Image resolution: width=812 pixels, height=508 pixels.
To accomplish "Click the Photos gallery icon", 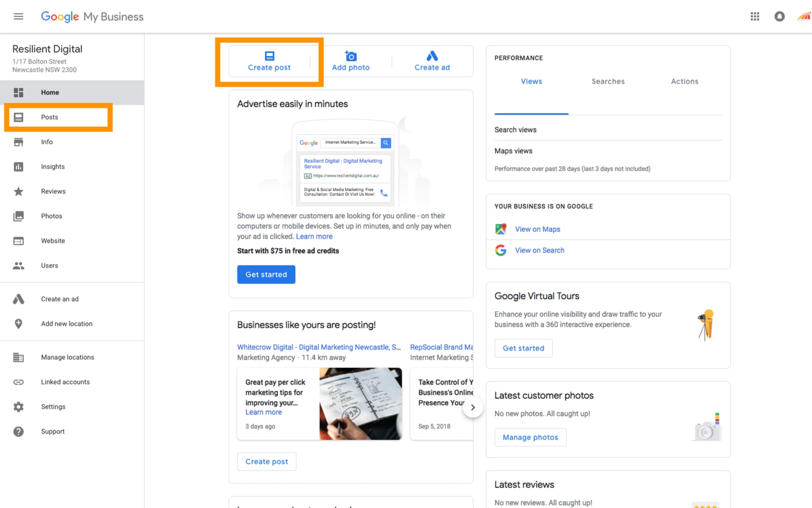I will 18,216.
